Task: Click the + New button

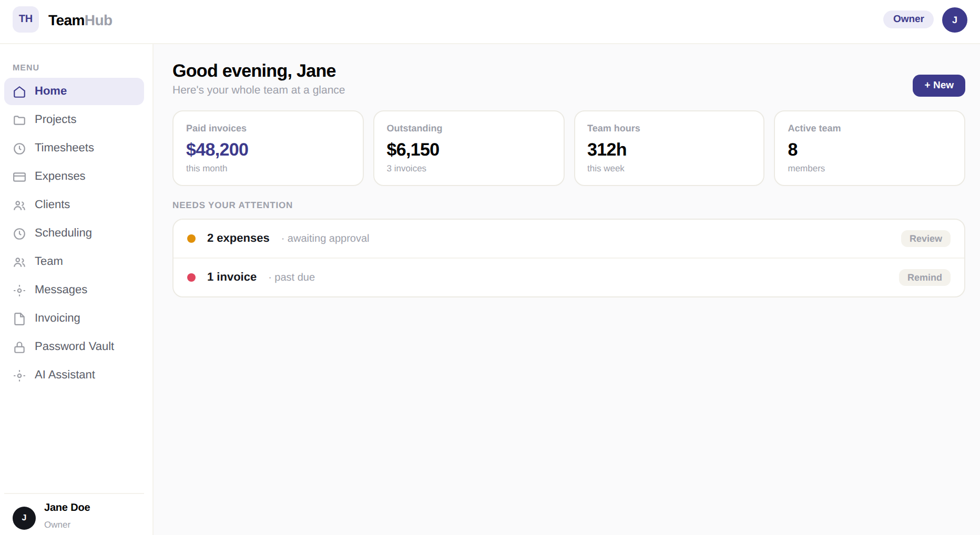Action: pos(938,86)
